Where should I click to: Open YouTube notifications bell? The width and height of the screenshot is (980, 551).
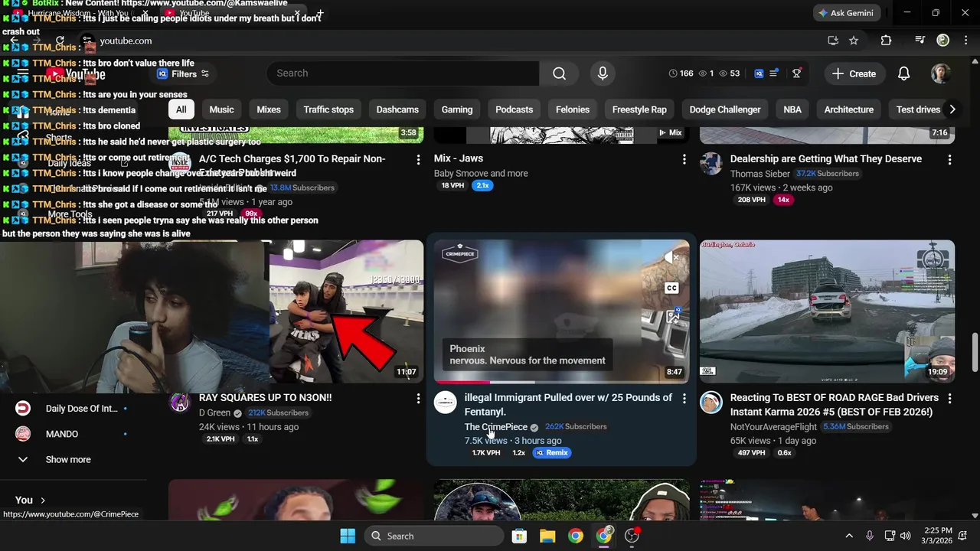click(x=903, y=73)
